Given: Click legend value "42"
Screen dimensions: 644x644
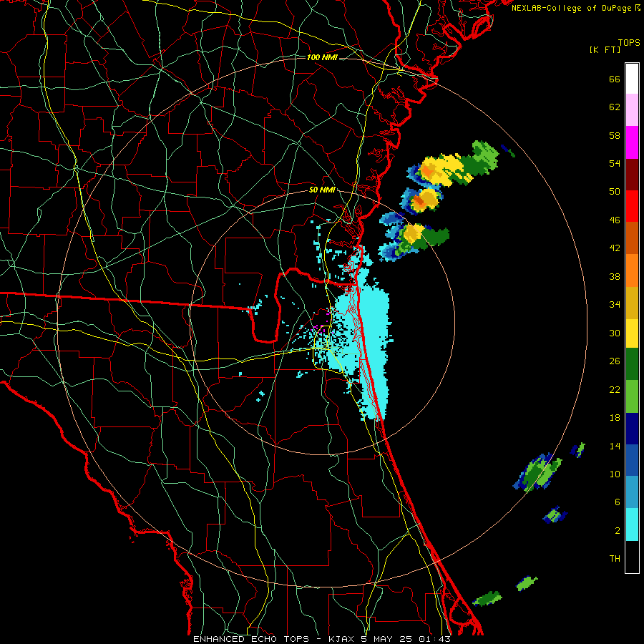Looking at the screenshot, I should [615, 248].
